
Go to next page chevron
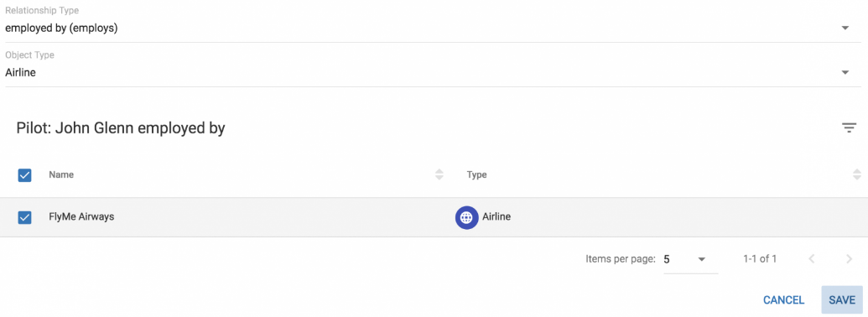click(849, 259)
